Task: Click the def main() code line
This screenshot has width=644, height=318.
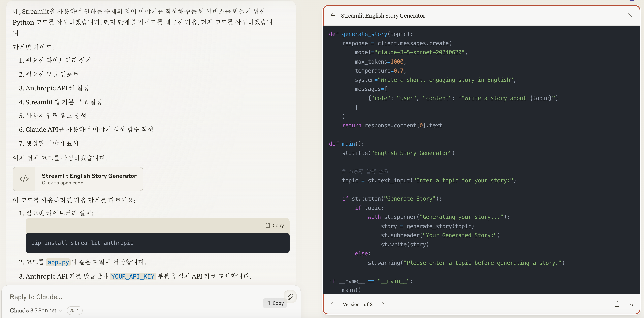Action: (347, 144)
